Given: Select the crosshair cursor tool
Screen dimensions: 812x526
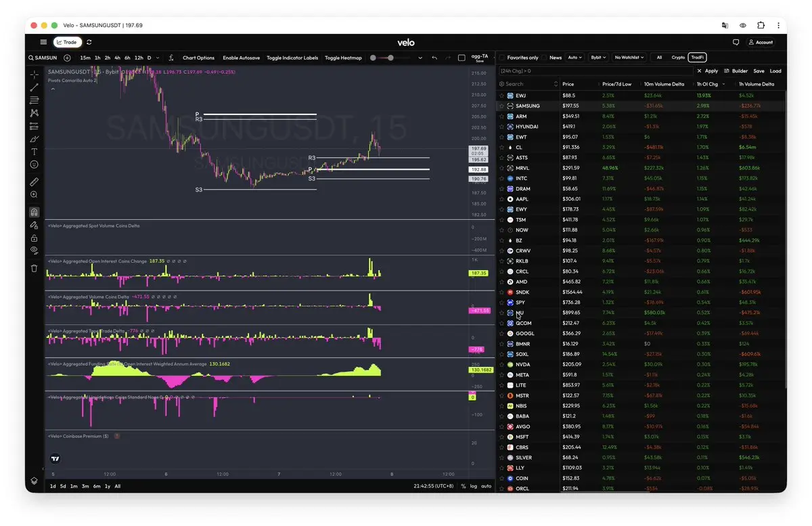Looking at the screenshot, I should coord(34,75).
